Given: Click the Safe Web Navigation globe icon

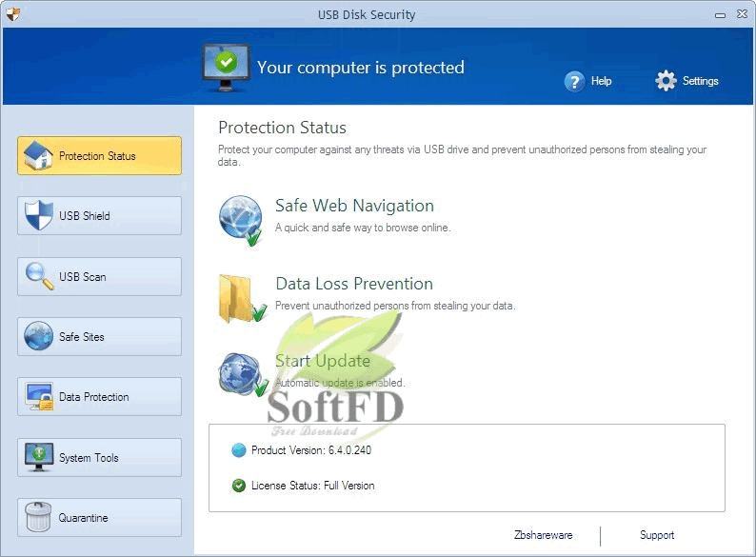Looking at the screenshot, I should (x=241, y=220).
